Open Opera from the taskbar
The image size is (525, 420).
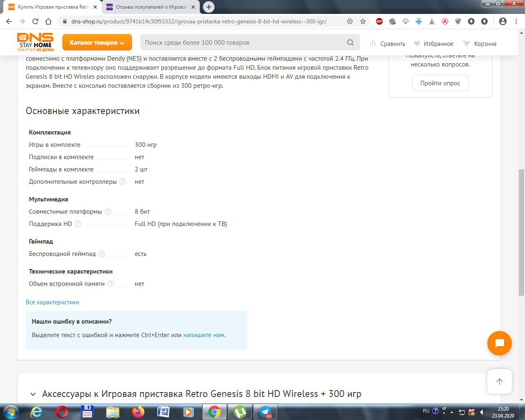point(62,412)
